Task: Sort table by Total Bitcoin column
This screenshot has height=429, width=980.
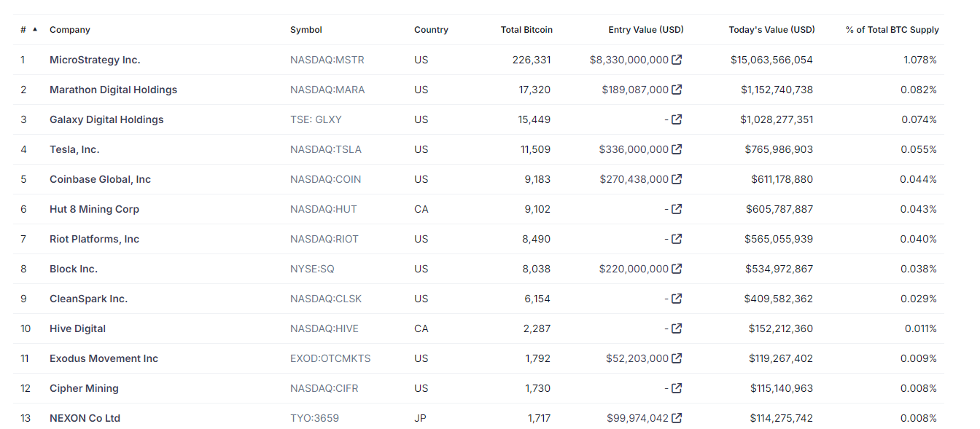Action: click(526, 30)
